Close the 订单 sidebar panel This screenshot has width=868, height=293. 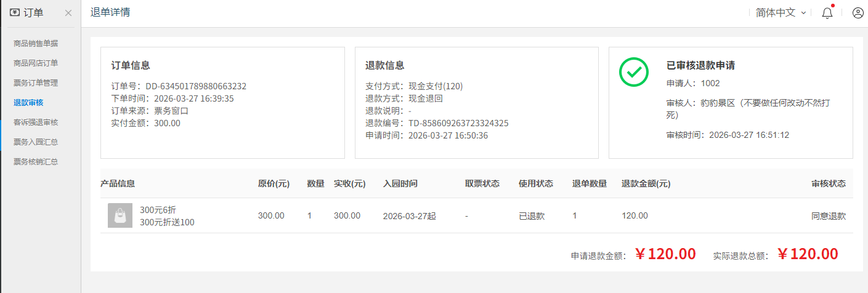[68, 13]
